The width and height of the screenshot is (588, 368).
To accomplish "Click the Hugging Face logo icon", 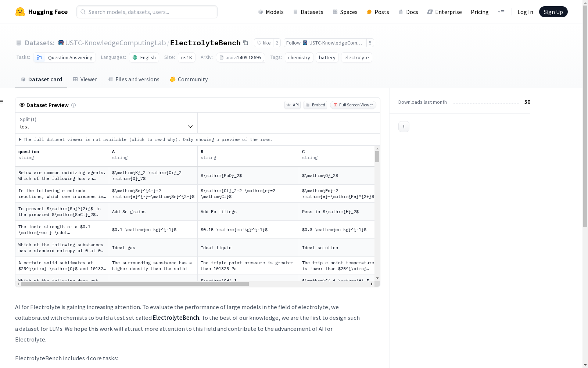I will 20,12.
